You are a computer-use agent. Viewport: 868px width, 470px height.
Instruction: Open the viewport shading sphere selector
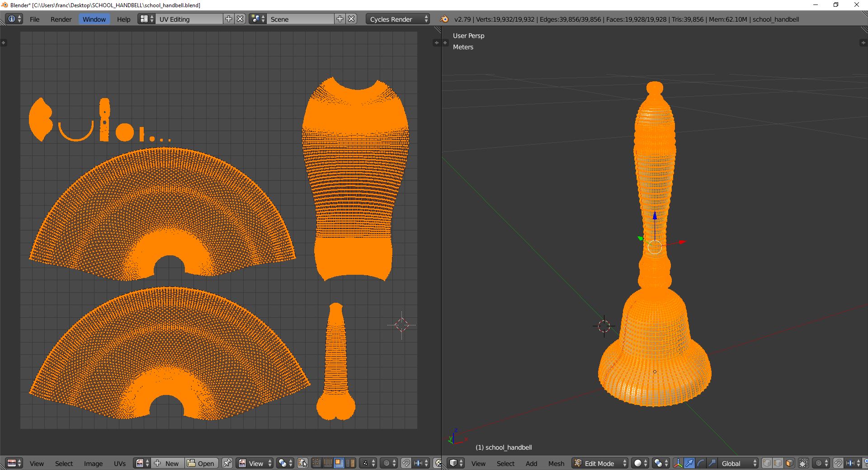click(640, 463)
